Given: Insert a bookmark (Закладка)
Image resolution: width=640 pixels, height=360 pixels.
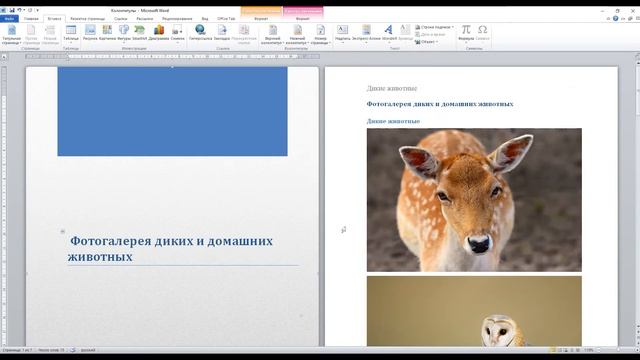Looking at the screenshot, I should 222,33.
